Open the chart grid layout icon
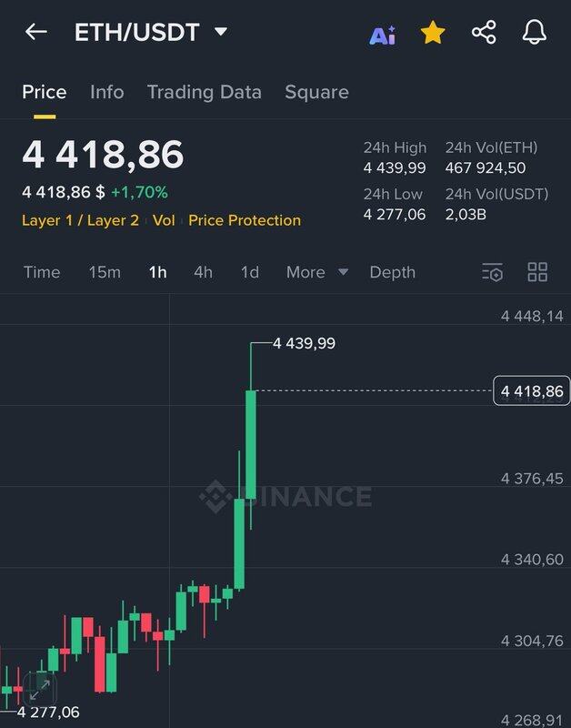 [537, 272]
